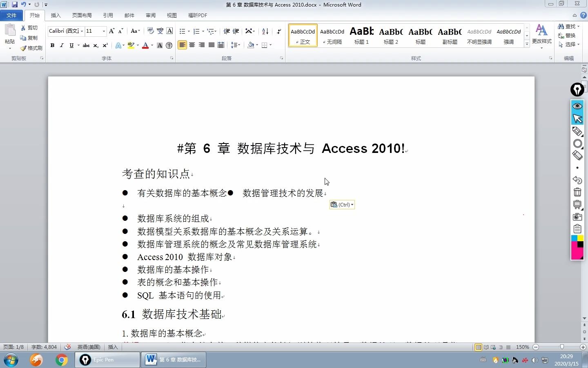
Task: Click the Epic Pen logo button
Action: tap(577, 90)
